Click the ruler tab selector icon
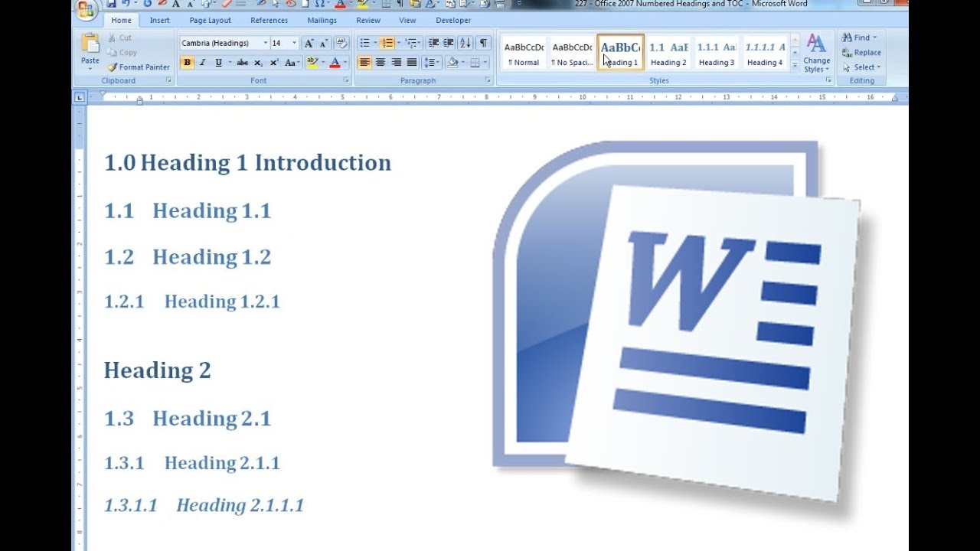The image size is (980, 551). [x=80, y=97]
